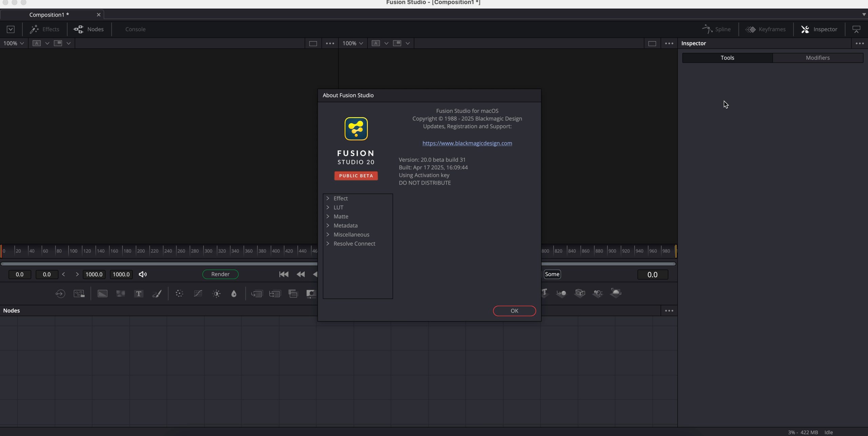Click the timeline range scrollbar

tap(159, 264)
